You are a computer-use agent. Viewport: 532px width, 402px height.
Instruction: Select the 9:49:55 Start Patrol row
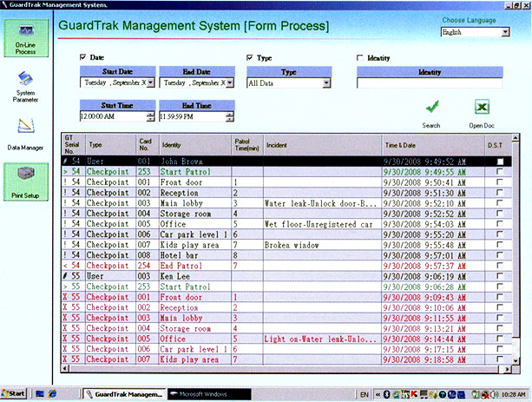(286, 172)
